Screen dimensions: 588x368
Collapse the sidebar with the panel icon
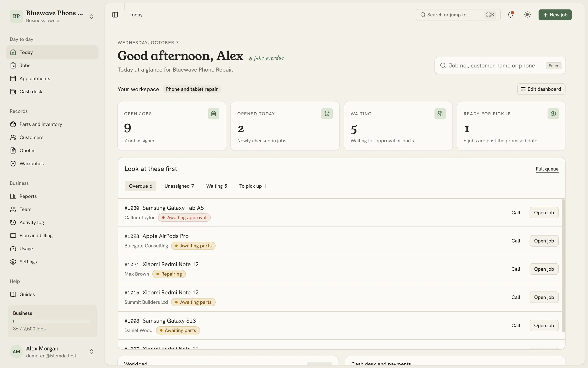(115, 15)
